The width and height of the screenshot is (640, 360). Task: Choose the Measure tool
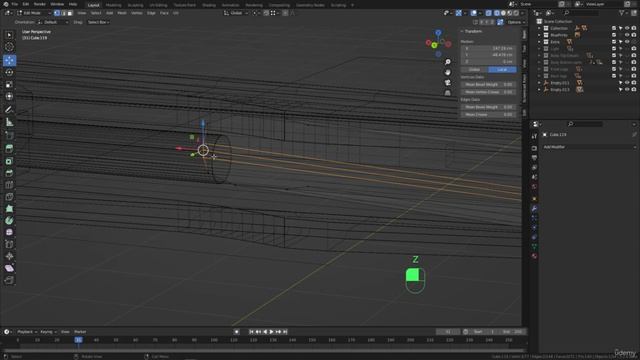[9, 122]
